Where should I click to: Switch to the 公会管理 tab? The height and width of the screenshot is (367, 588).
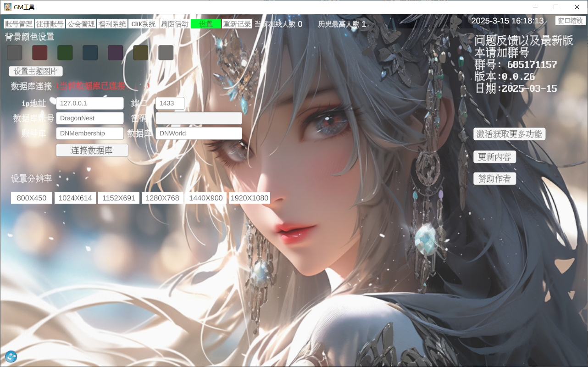point(81,24)
